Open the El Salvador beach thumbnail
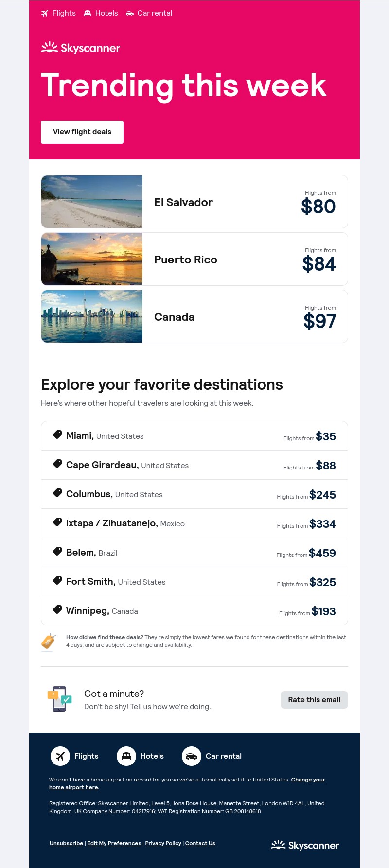The height and width of the screenshot is (868, 389). [x=92, y=202]
